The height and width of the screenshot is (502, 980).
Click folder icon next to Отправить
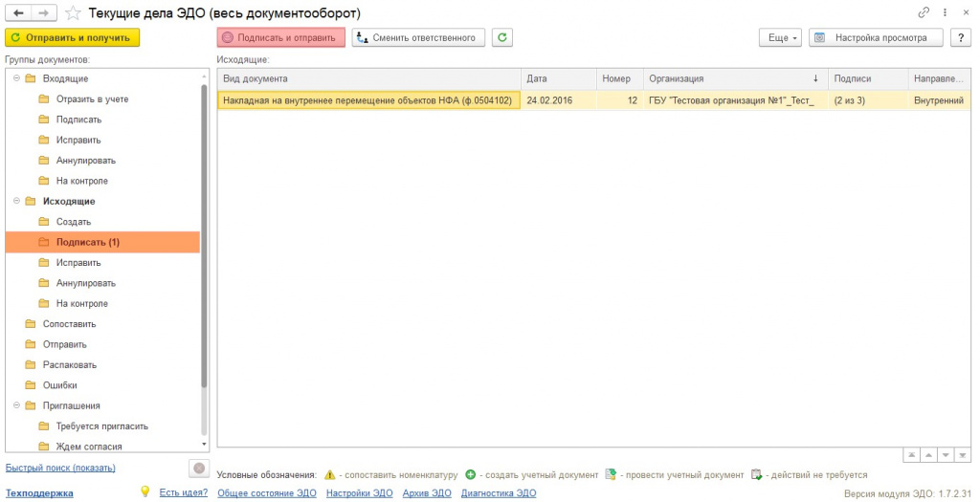coord(30,344)
